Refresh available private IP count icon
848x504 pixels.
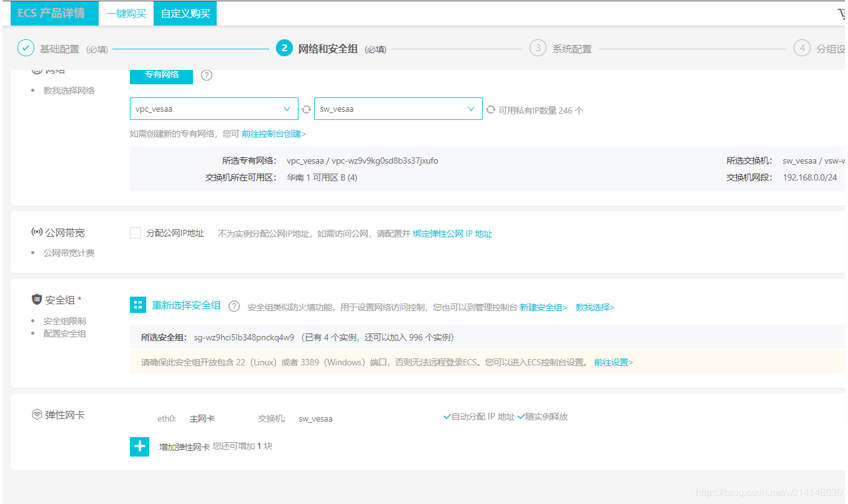(491, 109)
